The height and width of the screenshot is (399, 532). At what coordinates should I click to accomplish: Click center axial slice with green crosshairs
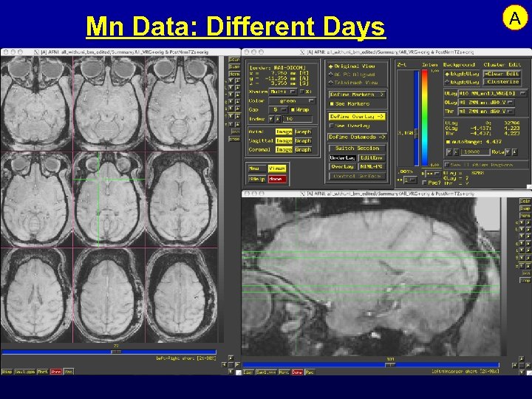tap(109, 199)
